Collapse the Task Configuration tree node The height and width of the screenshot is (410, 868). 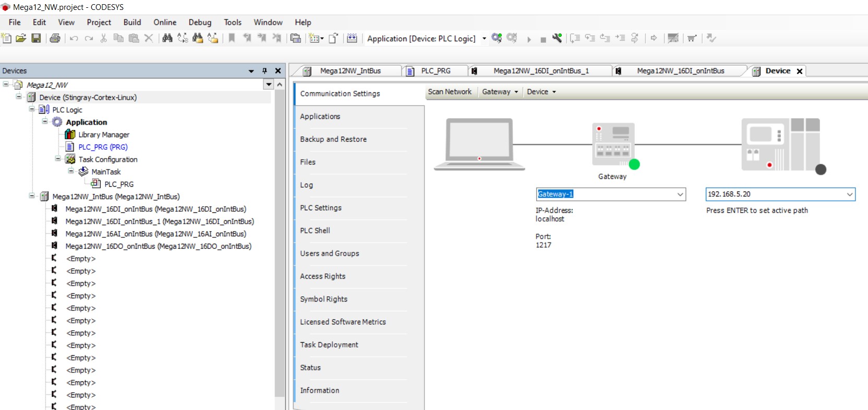pos(58,159)
